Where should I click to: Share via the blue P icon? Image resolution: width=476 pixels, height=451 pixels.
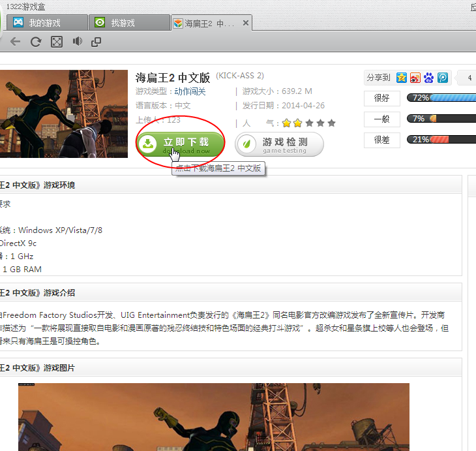click(443, 78)
